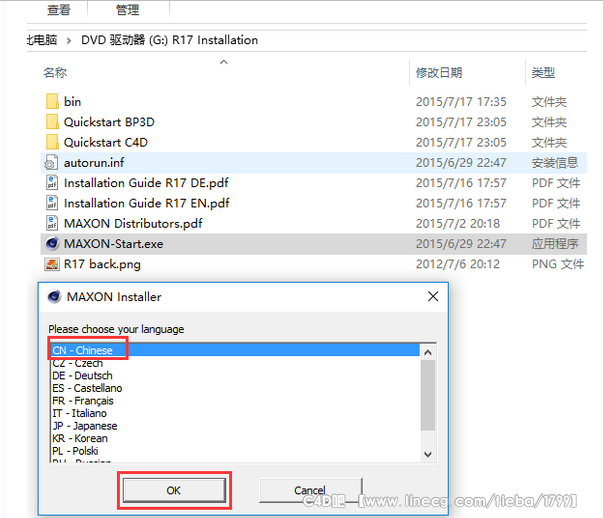Click the 应用程序 type cell

[555, 244]
